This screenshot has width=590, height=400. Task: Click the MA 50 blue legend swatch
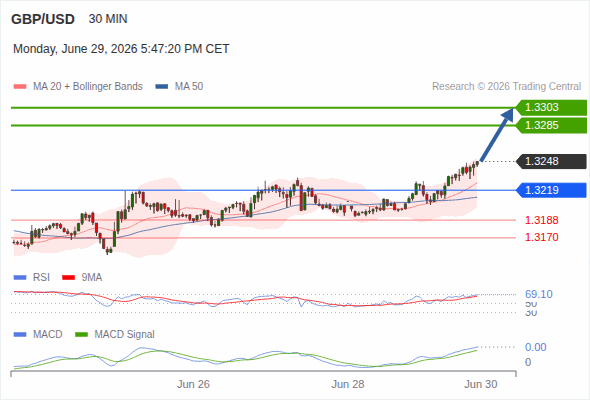pos(162,87)
